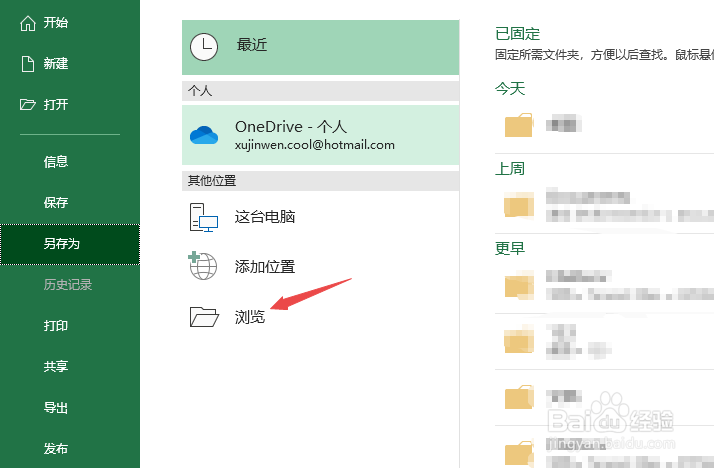
Task: Click the This PC computer icon
Action: (204, 217)
